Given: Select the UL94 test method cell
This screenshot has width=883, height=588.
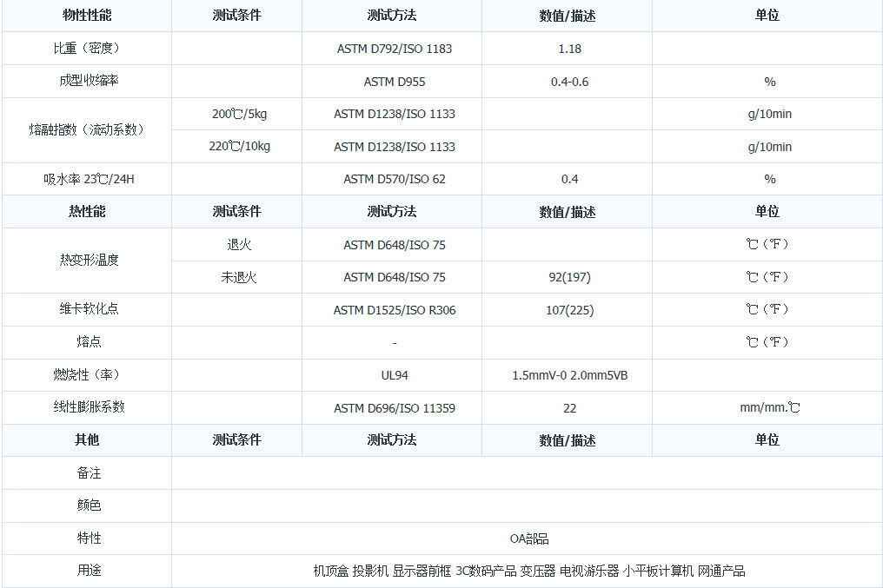Looking at the screenshot, I should pyautogui.click(x=395, y=375).
